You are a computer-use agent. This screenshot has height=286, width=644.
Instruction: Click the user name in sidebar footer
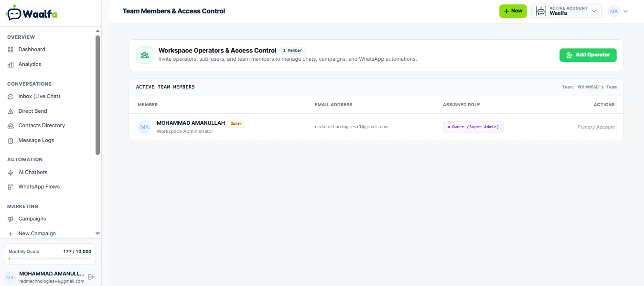pyautogui.click(x=52, y=274)
